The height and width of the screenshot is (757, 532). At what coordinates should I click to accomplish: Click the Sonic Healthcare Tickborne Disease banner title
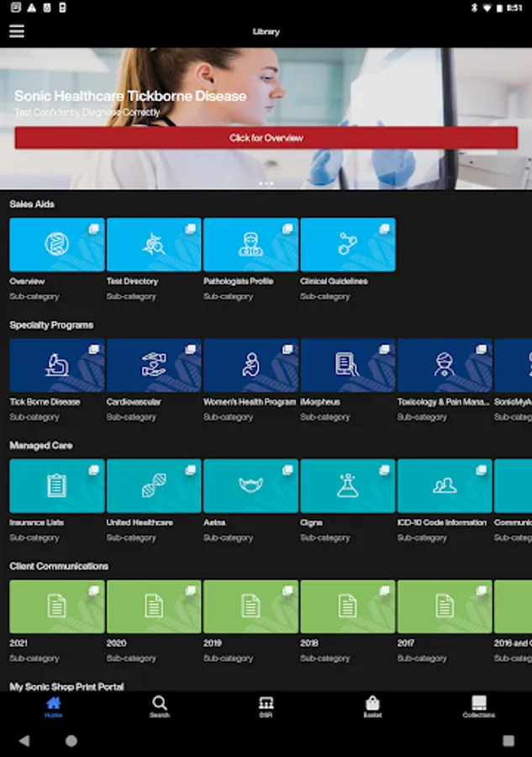pos(130,96)
